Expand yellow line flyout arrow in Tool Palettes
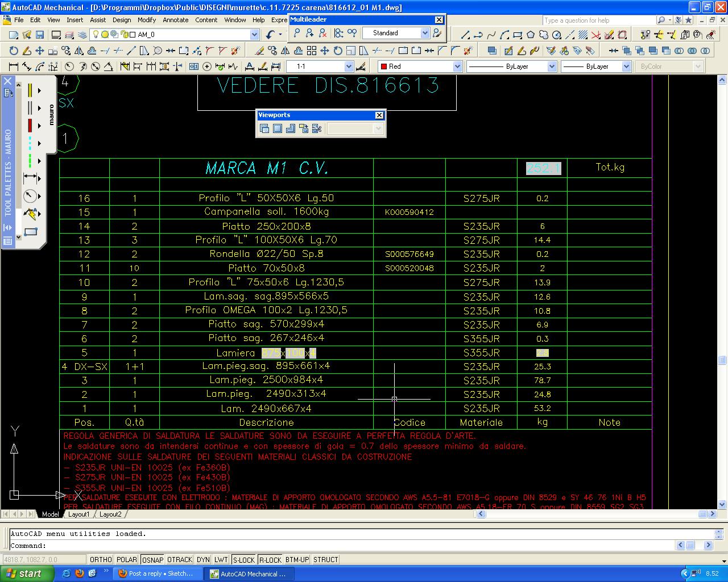The image size is (728, 582). pos(39,90)
